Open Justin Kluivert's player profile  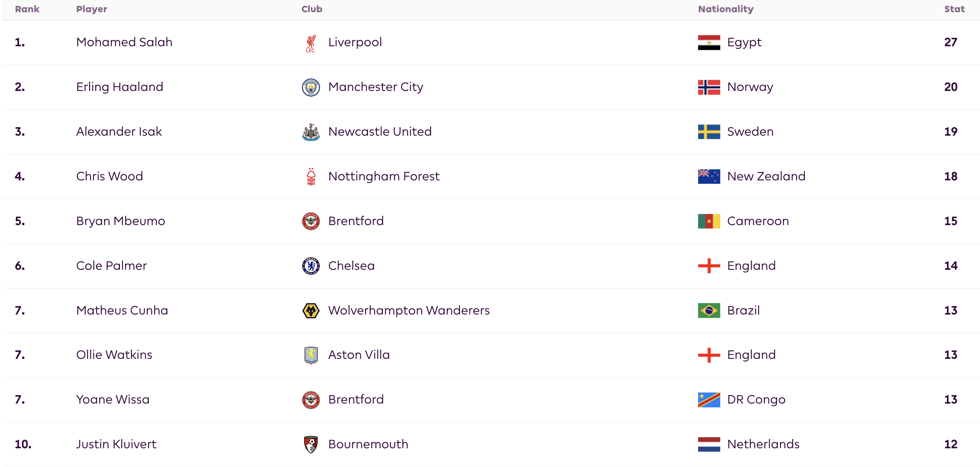[116, 444]
